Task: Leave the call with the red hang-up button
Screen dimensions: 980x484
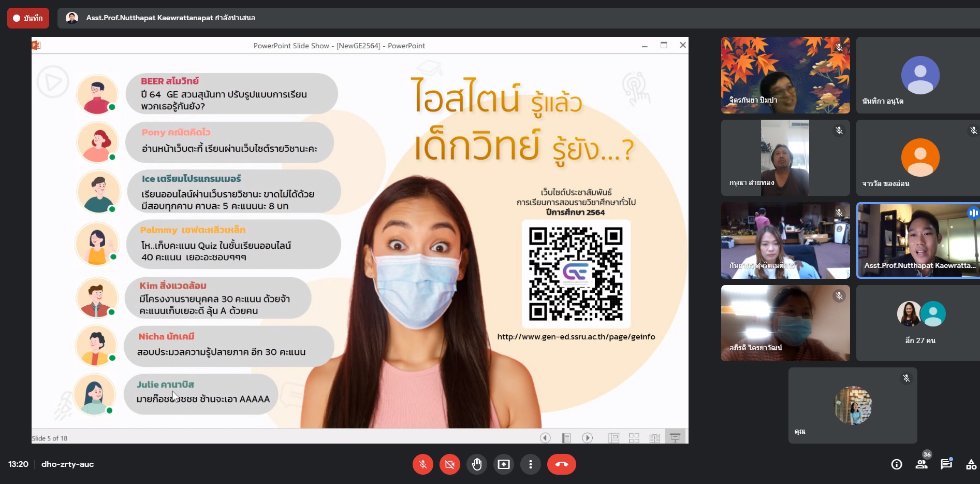Action: tap(561, 464)
